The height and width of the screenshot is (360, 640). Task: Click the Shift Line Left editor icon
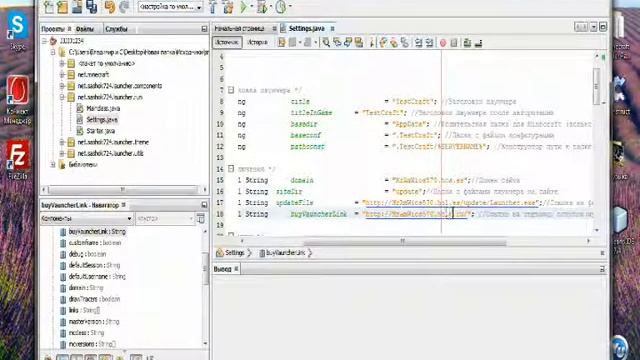tap(418, 42)
